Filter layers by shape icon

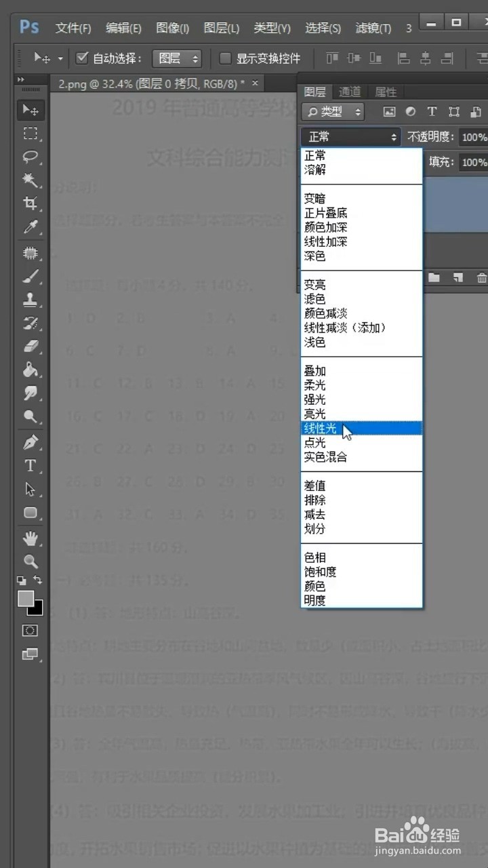tap(454, 112)
